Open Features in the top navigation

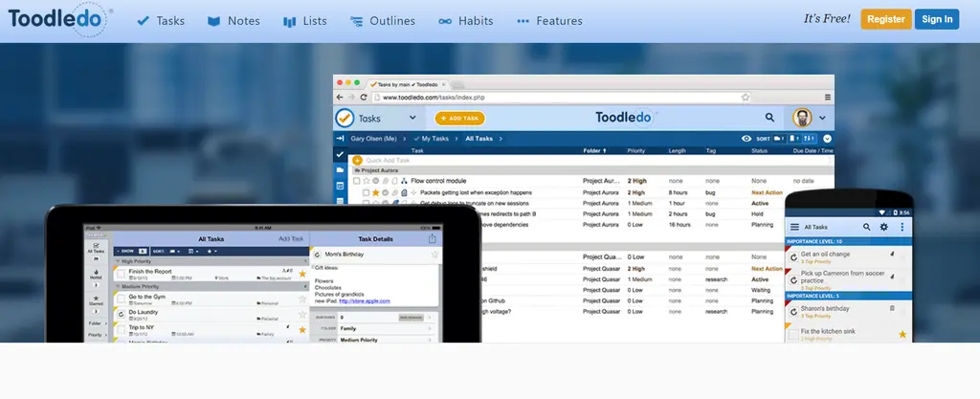(x=549, y=21)
